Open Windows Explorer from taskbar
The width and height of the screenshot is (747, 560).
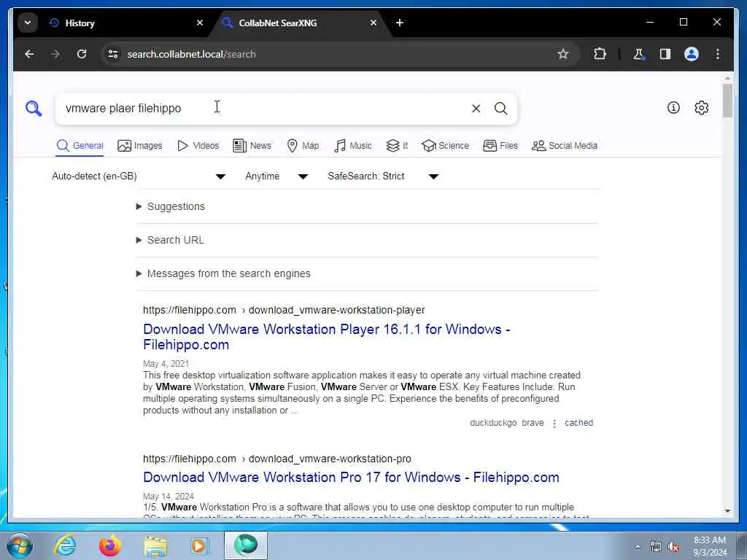155,546
